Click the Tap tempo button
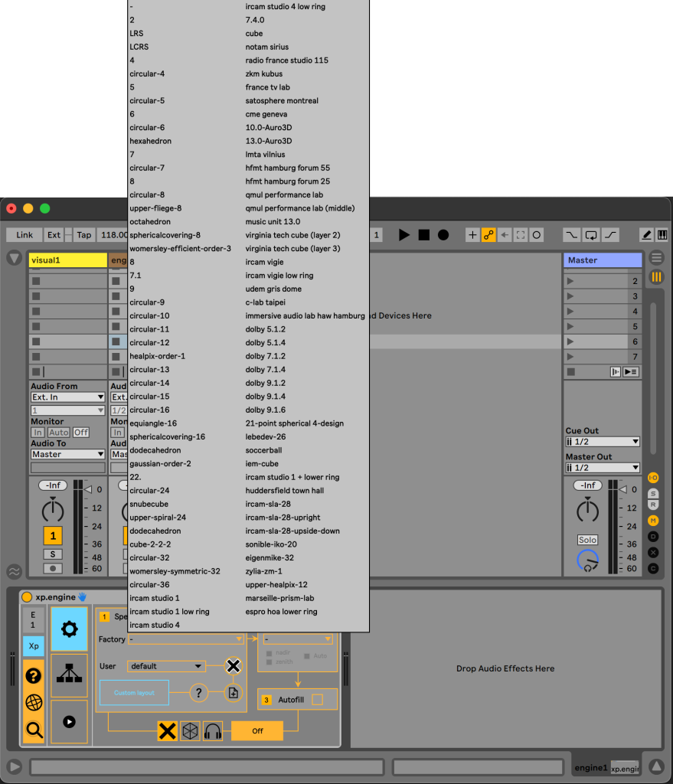This screenshot has width=673, height=784. (x=83, y=235)
